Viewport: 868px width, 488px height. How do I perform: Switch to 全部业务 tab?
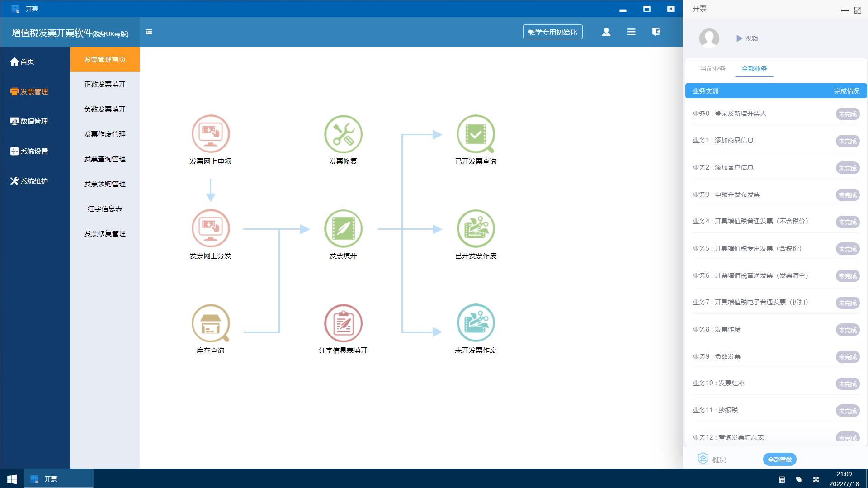point(754,69)
